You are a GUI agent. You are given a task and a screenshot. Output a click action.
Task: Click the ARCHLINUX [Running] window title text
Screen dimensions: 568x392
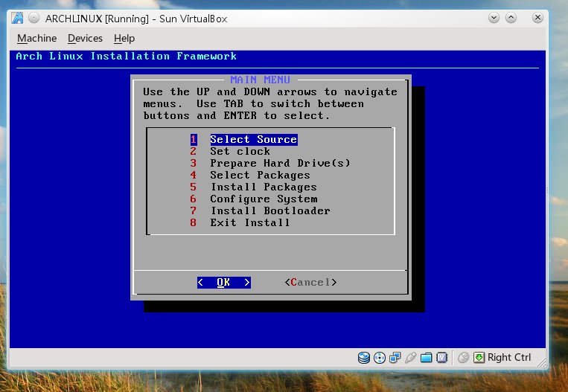point(136,19)
